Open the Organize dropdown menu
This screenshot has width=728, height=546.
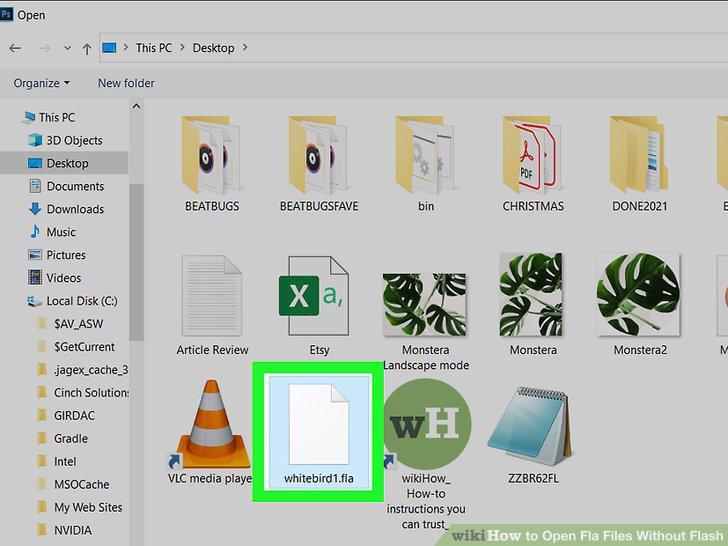pyautogui.click(x=41, y=83)
